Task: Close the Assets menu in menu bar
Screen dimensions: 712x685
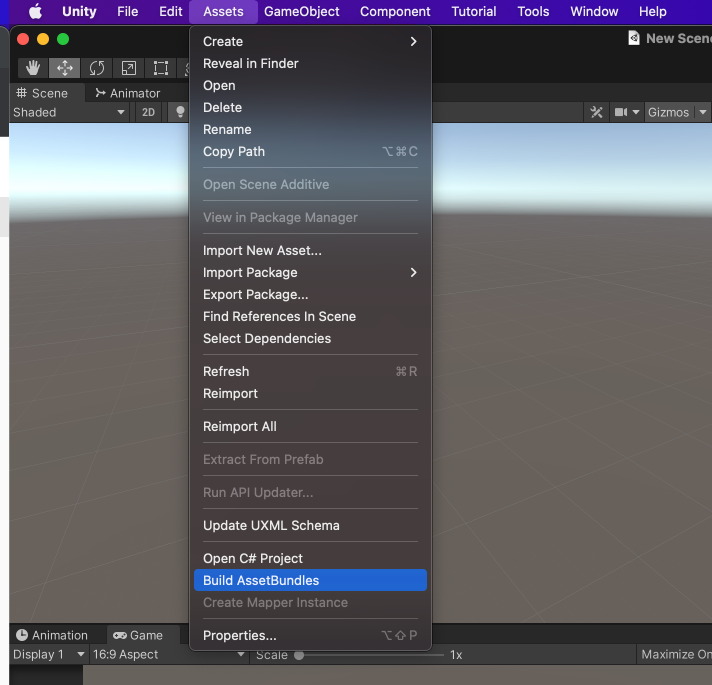Action: 223,11
